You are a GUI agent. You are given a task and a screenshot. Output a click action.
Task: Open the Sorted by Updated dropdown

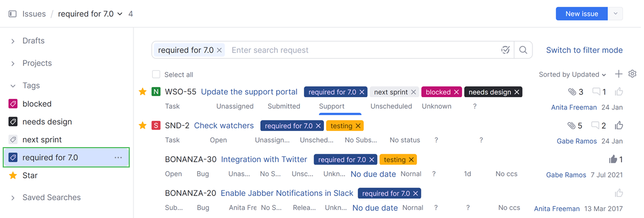tap(572, 75)
